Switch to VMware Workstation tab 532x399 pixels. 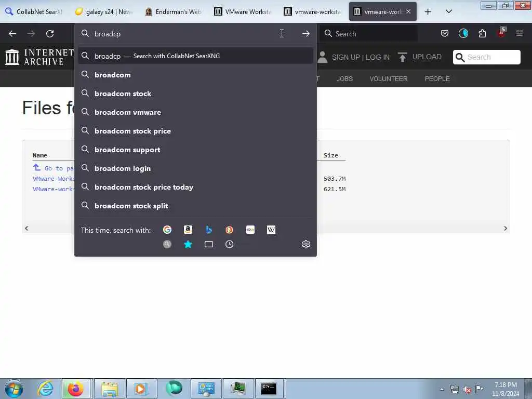coord(243,11)
